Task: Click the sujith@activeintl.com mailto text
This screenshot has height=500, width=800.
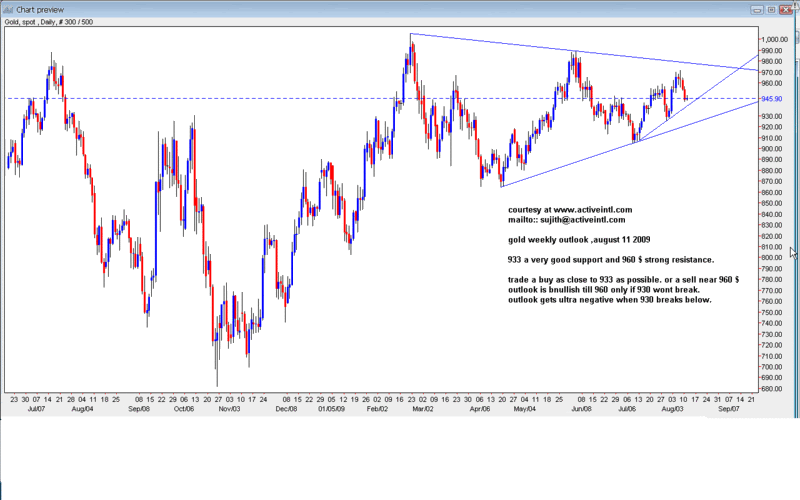Action: point(566,220)
